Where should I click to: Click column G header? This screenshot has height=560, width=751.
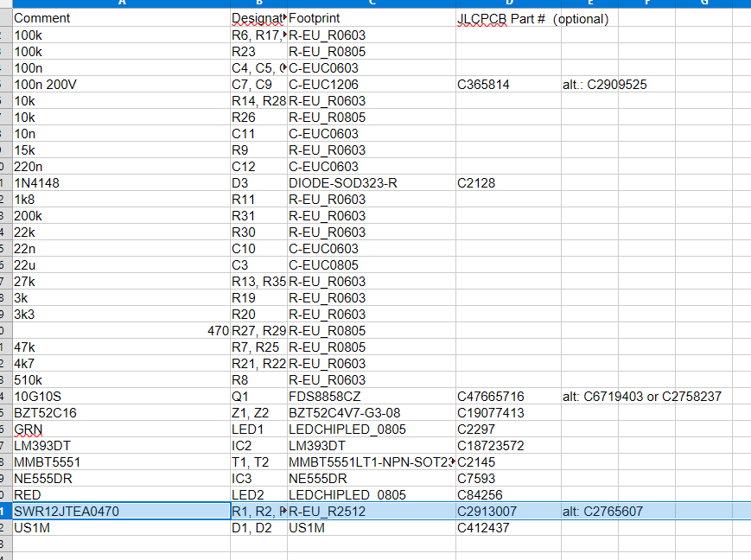[703, 3]
